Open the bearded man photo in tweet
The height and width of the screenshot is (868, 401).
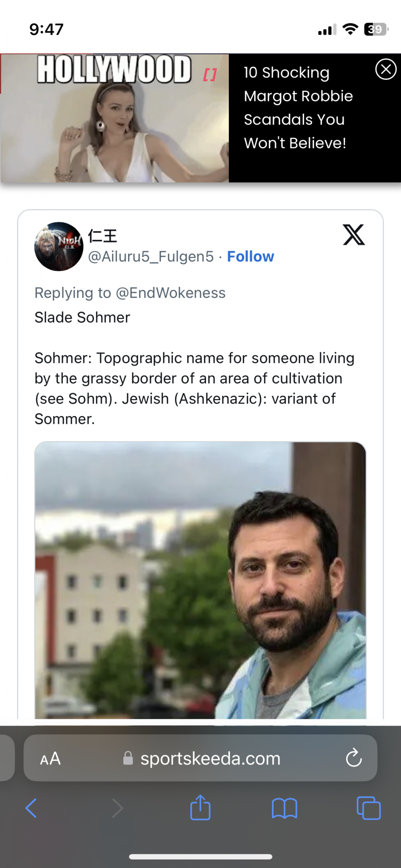200,580
